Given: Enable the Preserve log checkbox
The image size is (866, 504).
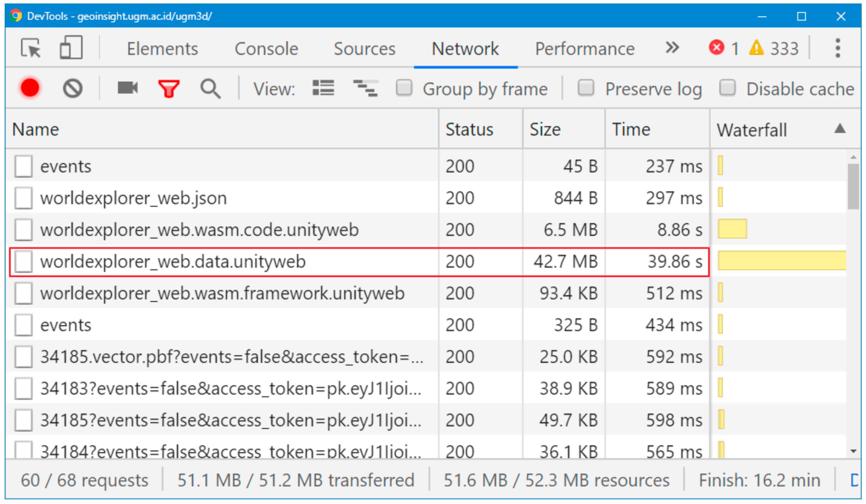Looking at the screenshot, I should click(x=586, y=88).
